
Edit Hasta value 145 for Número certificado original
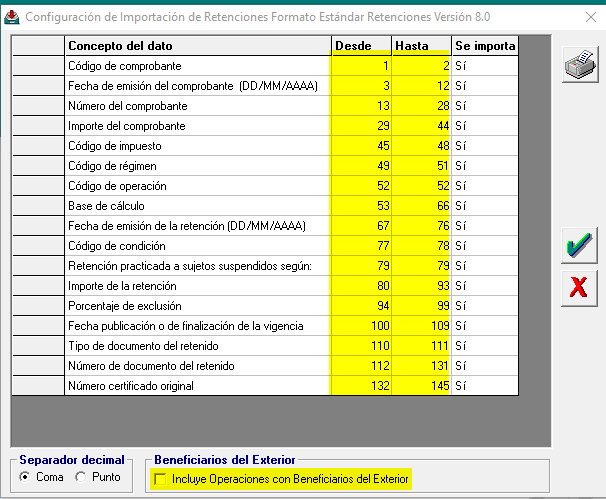tap(421, 386)
